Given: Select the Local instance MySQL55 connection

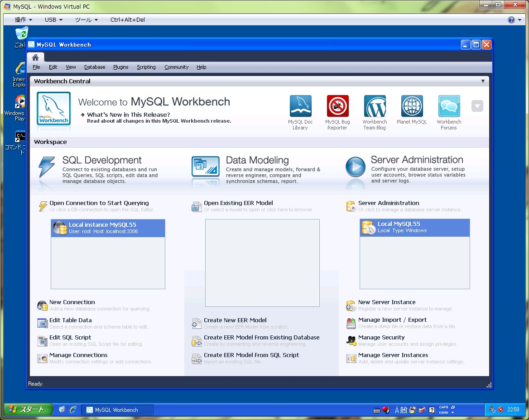Looking at the screenshot, I should [108, 228].
